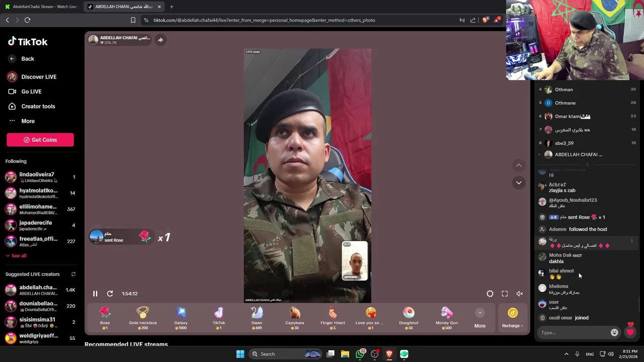644x362 pixels.
Task: Open weldlgriyaoff suggested live
Action: (x=39, y=338)
